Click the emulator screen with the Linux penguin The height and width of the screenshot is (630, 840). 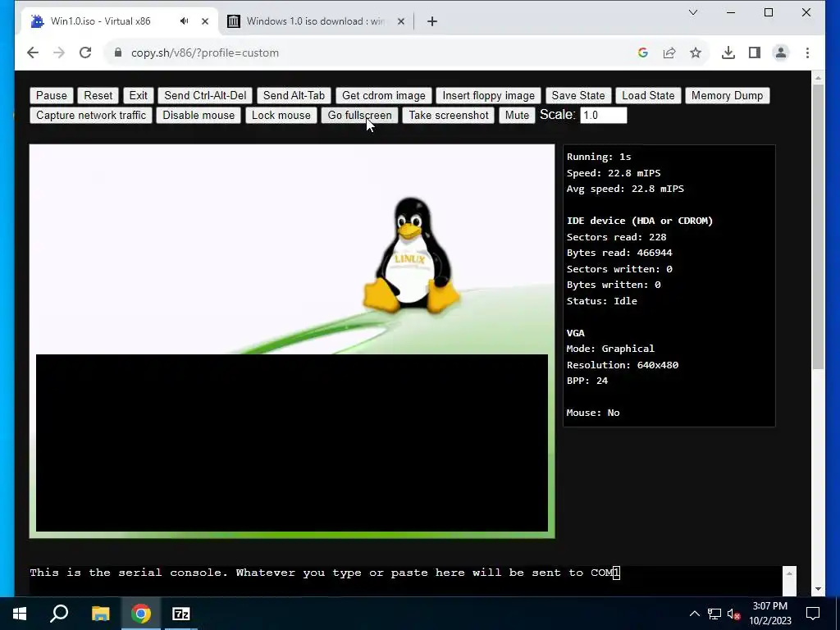click(292, 340)
